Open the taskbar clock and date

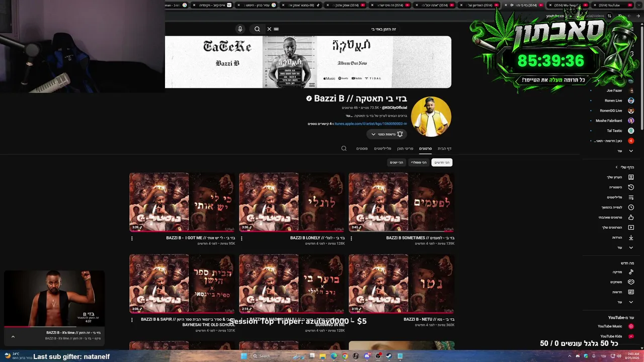pyautogui.click(x=633, y=356)
